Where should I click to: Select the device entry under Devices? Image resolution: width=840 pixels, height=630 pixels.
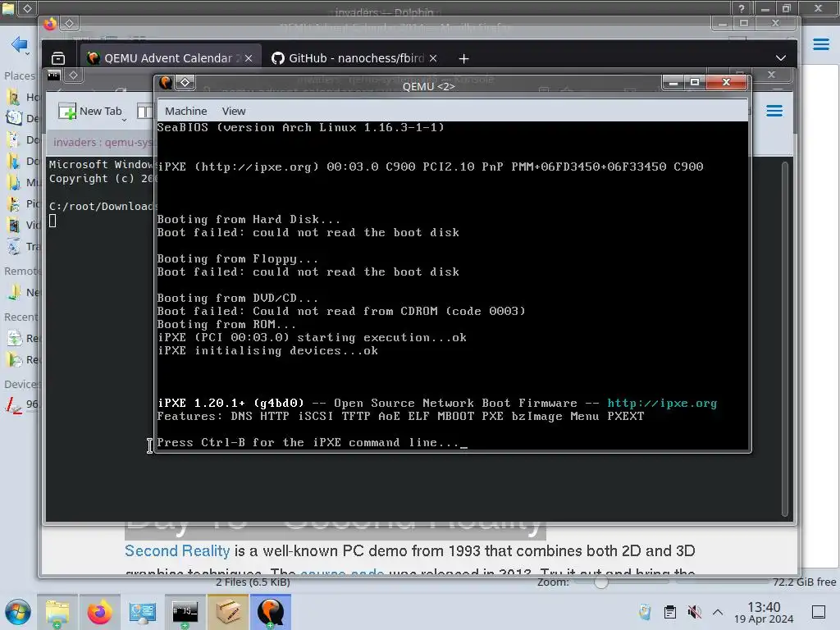coord(23,404)
